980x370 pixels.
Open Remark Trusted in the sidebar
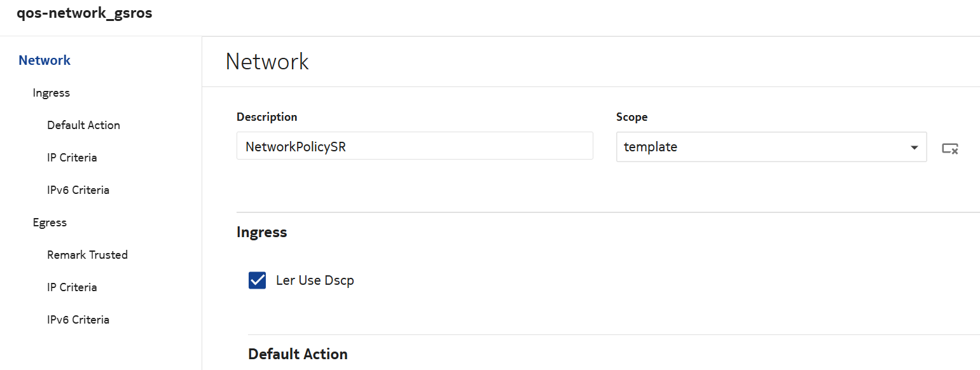(87, 255)
